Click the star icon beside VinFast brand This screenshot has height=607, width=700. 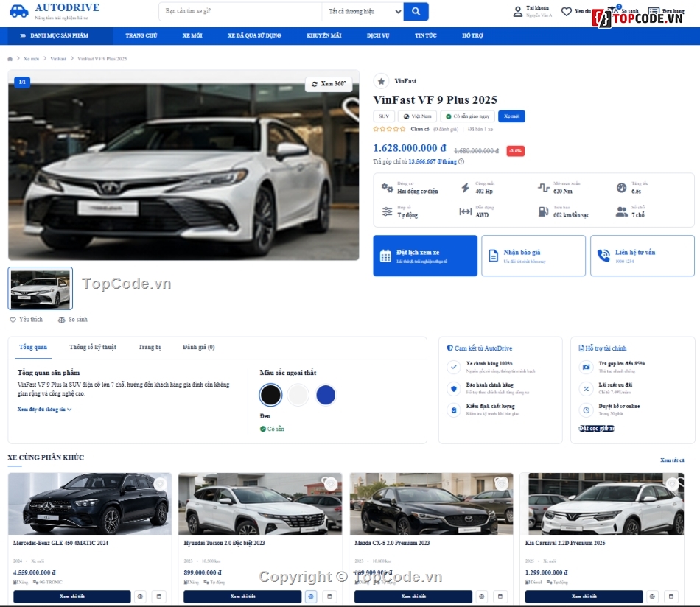click(x=381, y=81)
